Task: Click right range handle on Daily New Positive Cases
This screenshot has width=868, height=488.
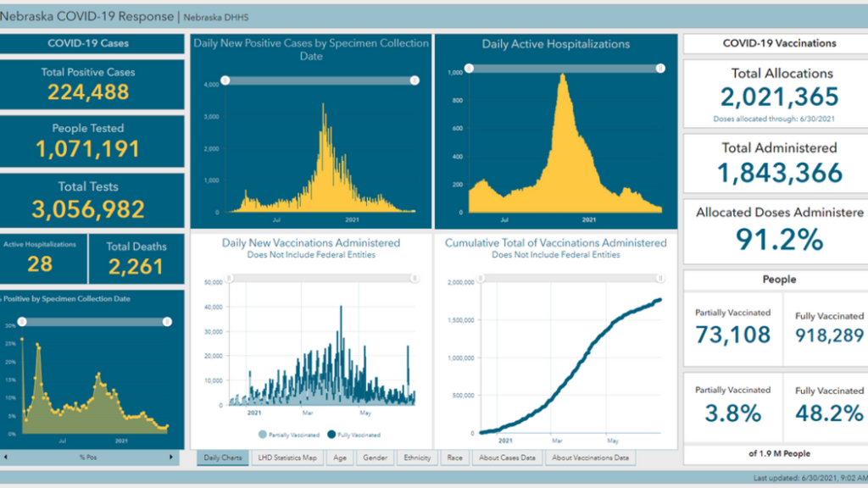Action: [415, 80]
